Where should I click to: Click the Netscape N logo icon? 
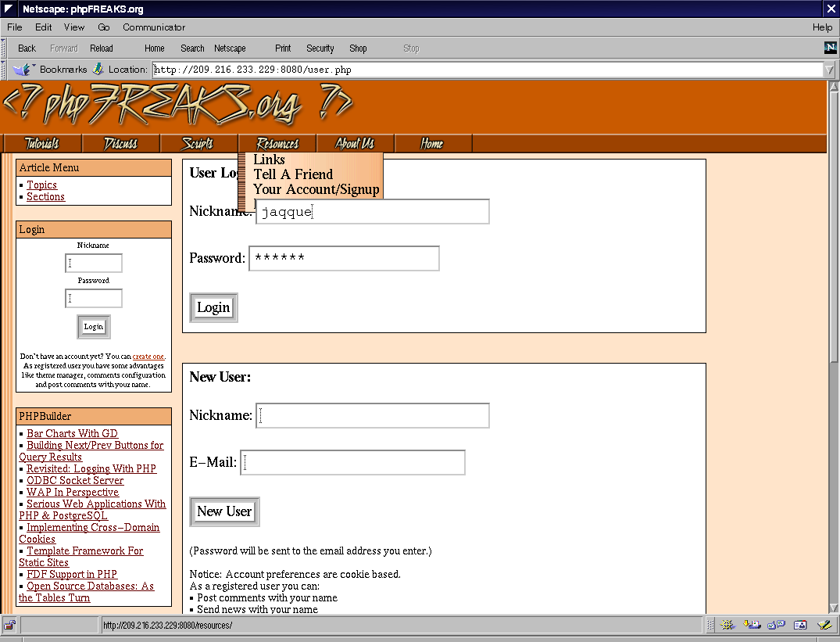(x=831, y=48)
